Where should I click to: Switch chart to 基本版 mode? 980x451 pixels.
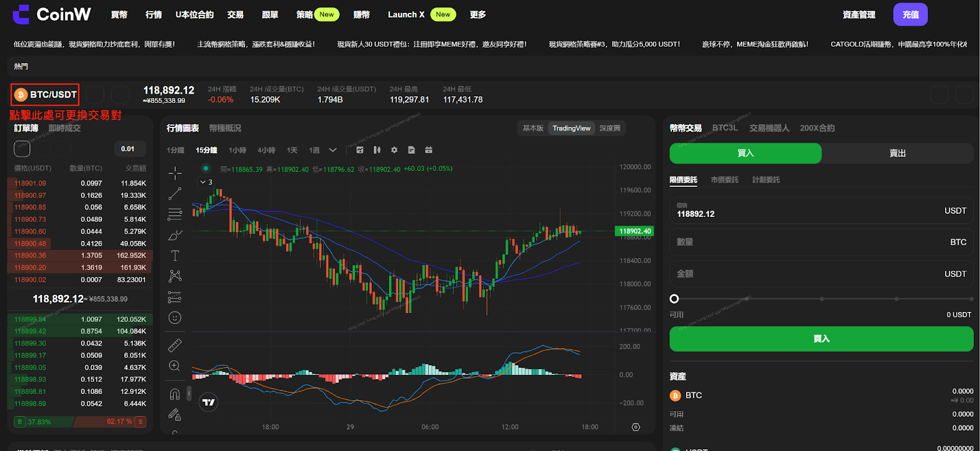533,128
